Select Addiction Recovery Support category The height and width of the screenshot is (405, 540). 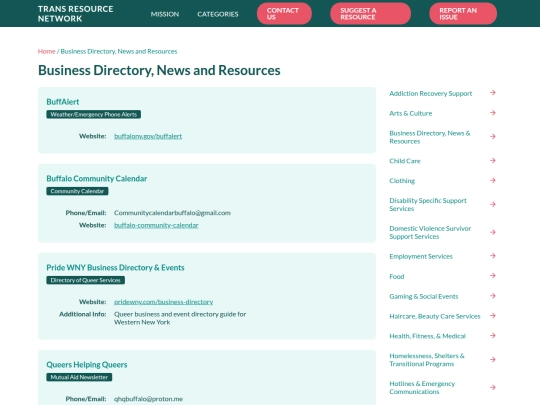(x=430, y=93)
